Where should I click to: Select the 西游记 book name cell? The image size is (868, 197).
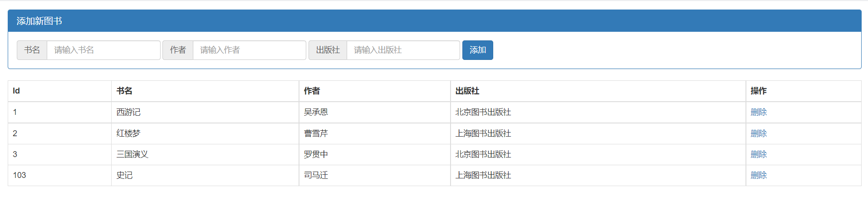[x=205, y=112]
